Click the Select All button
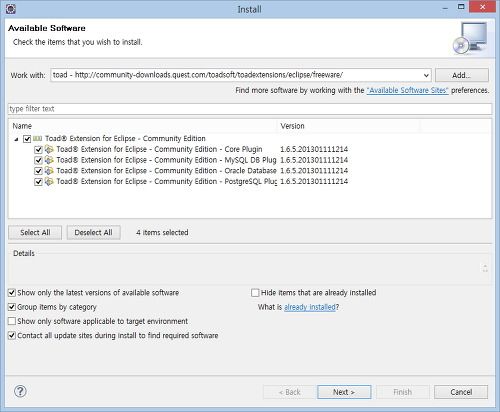 pyautogui.click(x=35, y=233)
